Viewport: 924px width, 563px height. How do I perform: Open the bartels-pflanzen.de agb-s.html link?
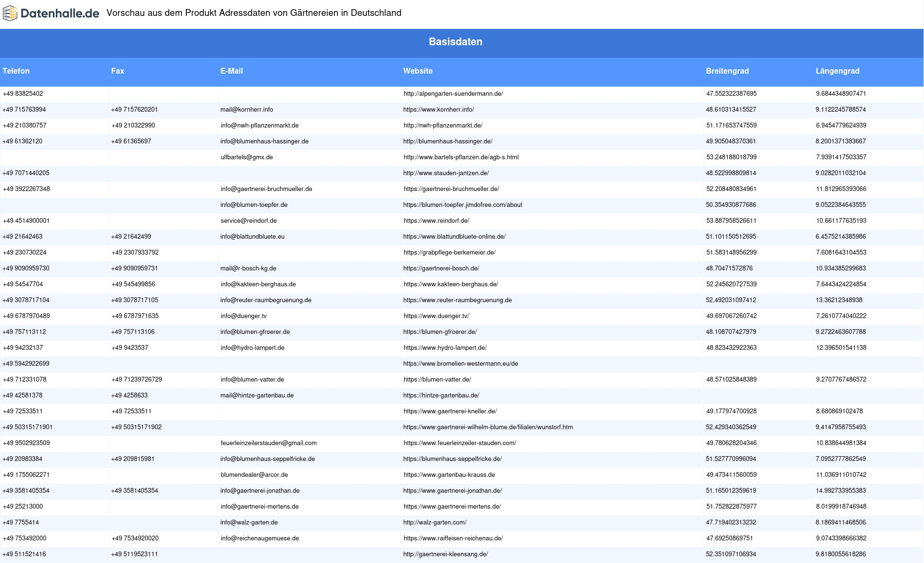tap(461, 157)
